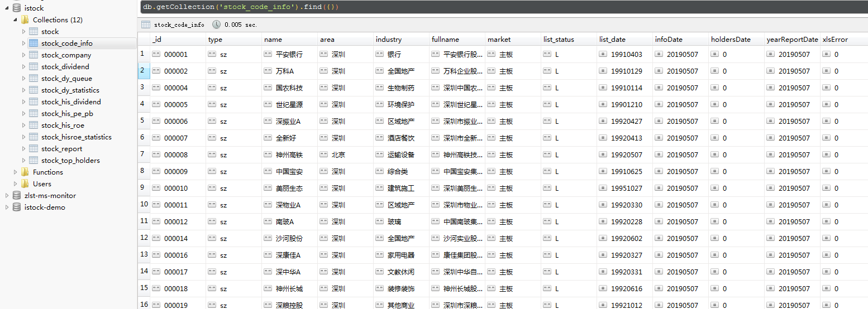Image resolution: width=868 pixels, height=309 pixels.
Task: Click the industry cell 家用电器
Action: [x=401, y=255]
